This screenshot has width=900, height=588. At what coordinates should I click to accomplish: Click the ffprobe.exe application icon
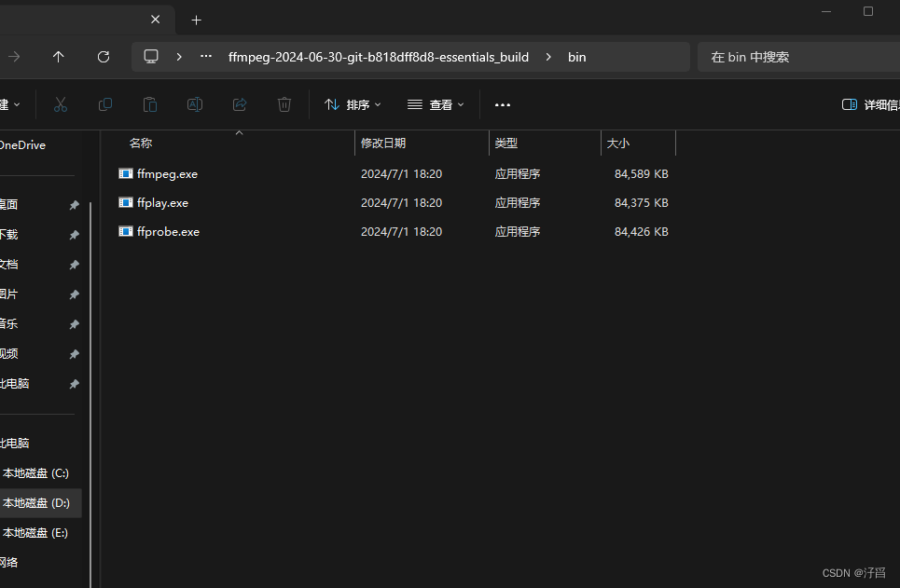126,231
